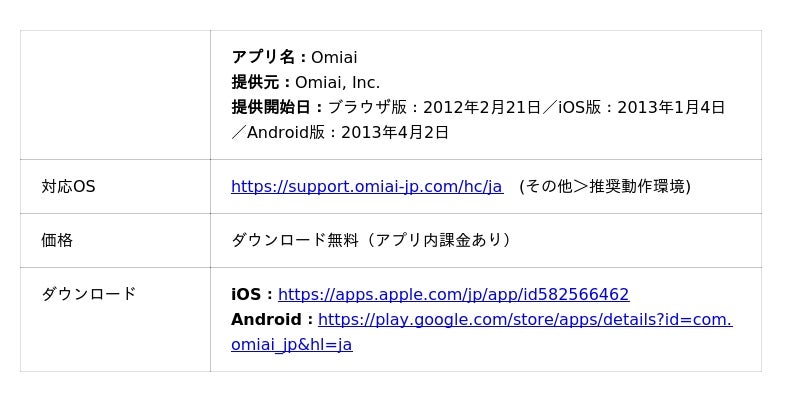Click the browser release date 2012年2月21日
The width and height of the screenshot is (800, 402).
tap(481, 108)
